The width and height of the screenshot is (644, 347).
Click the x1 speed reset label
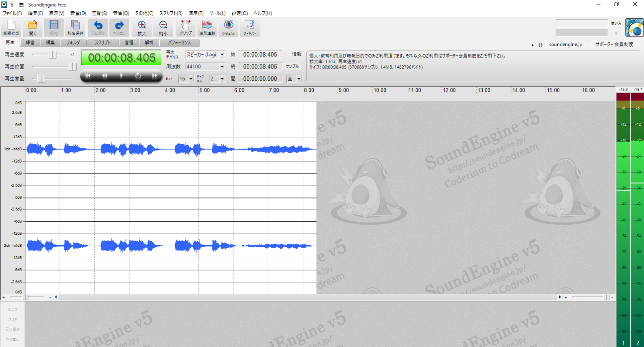pyautogui.click(x=72, y=54)
